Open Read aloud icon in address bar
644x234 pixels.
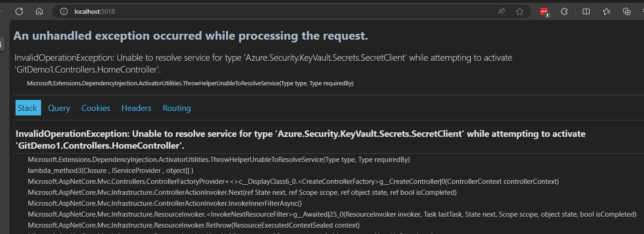[x=501, y=11]
